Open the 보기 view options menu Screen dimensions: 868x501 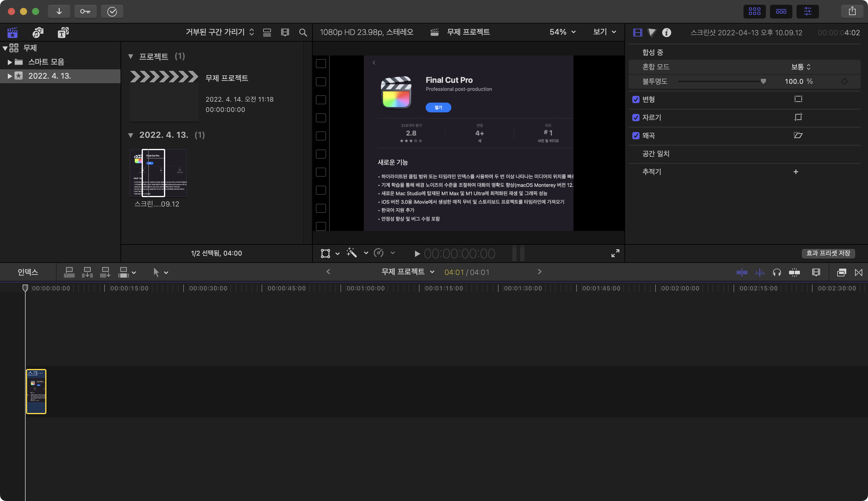click(604, 32)
